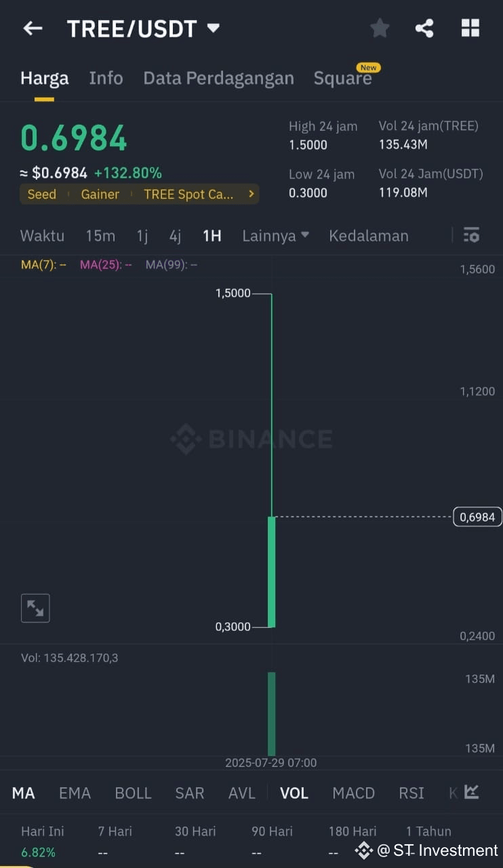Enable the BOLL indicator
This screenshot has width=503, height=868.
click(133, 793)
